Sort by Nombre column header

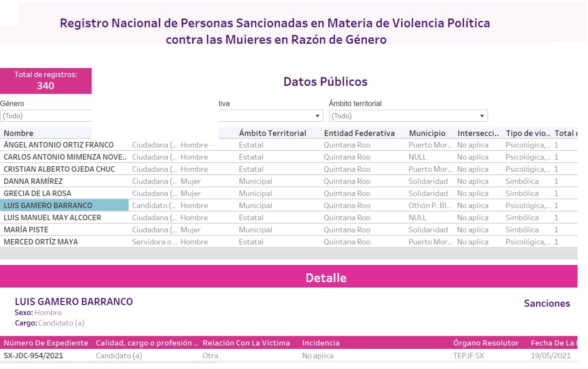tap(18, 133)
